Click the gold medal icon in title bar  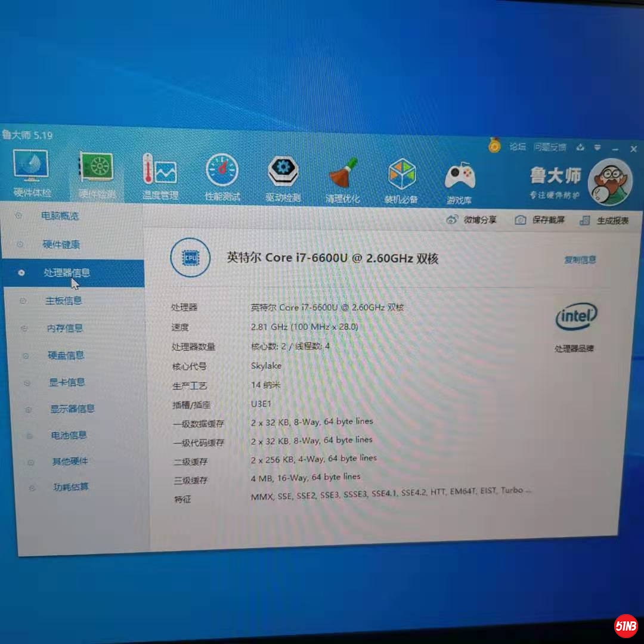tap(494, 145)
